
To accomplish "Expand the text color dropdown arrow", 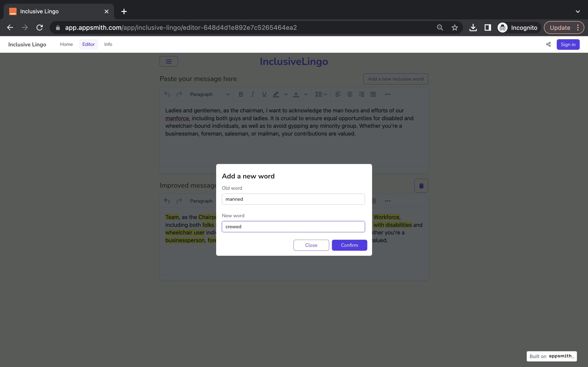I will point(306,95).
